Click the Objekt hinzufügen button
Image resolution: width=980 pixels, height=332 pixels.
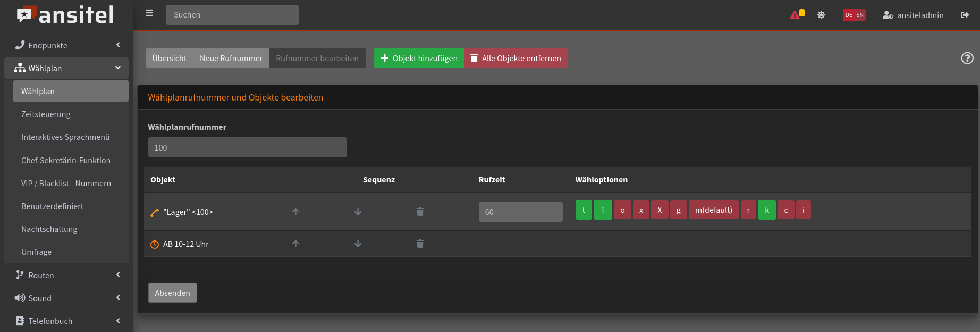click(x=419, y=59)
